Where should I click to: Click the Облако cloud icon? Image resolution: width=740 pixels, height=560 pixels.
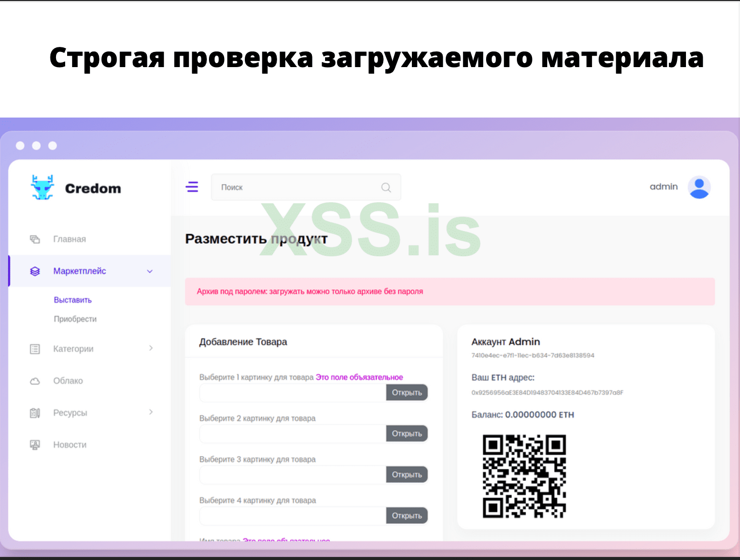pyautogui.click(x=35, y=381)
